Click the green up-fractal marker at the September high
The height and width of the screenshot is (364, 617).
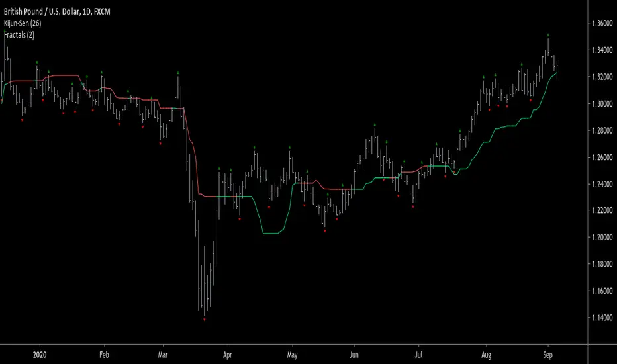tap(548, 36)
